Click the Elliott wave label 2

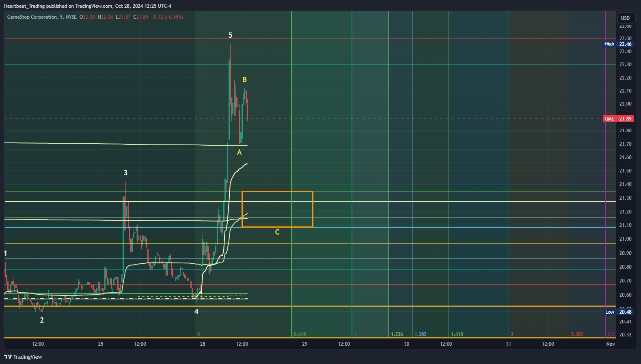click(x=42, y=320)
